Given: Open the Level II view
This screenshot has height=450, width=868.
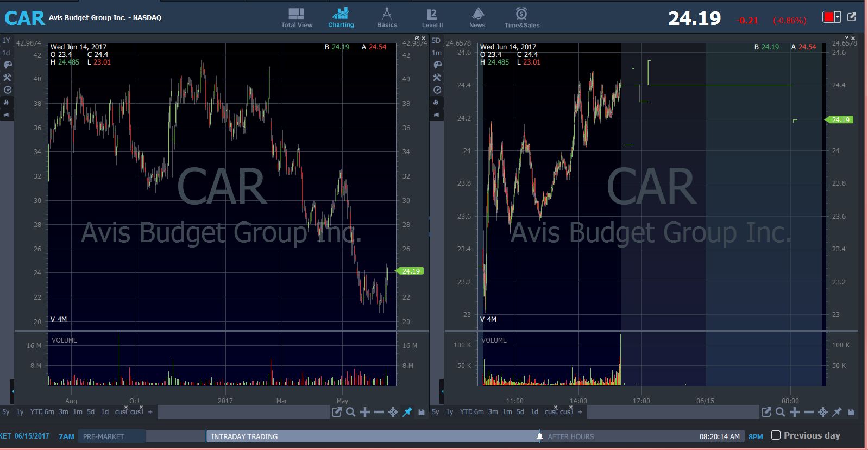Looking at the screenshot, I should (x=432, y=17).
